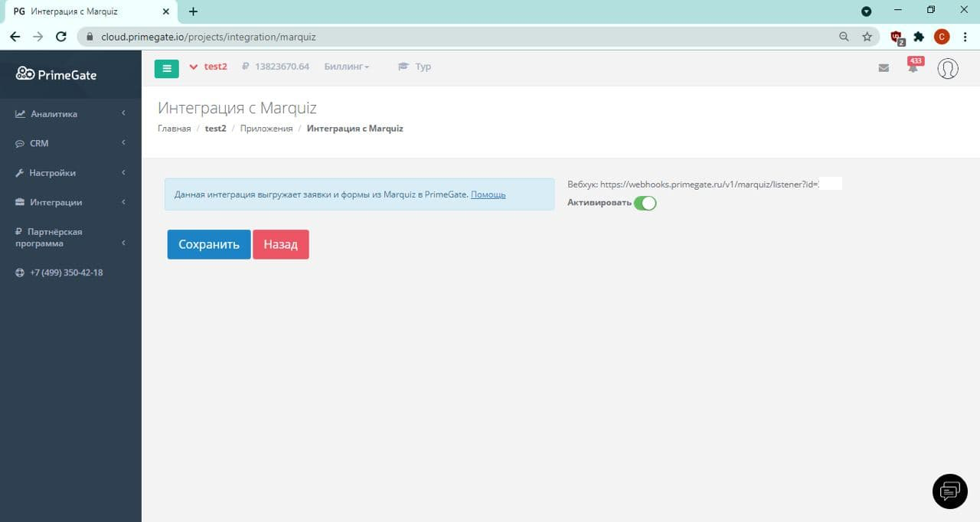Click the phone number +7 (499) 350-42-18
Viewport: 980px width, 522px height.
tap(59, 272)
